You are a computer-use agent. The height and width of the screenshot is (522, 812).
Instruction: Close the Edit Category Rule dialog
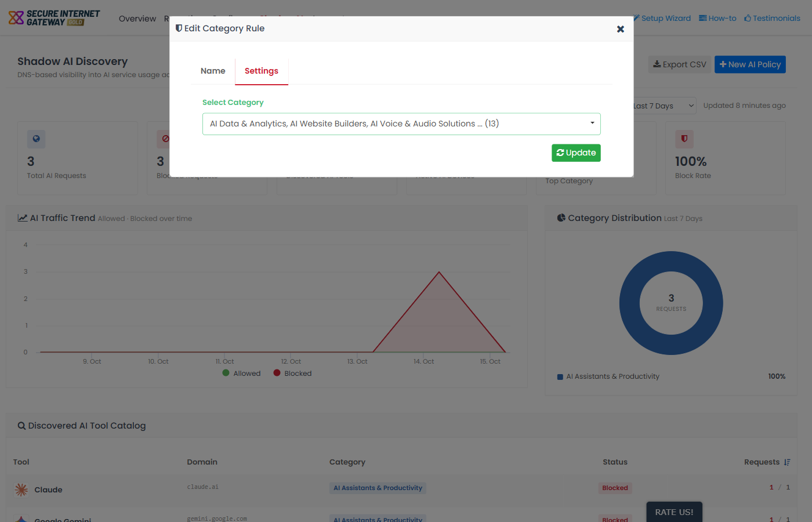click(621, 29)
